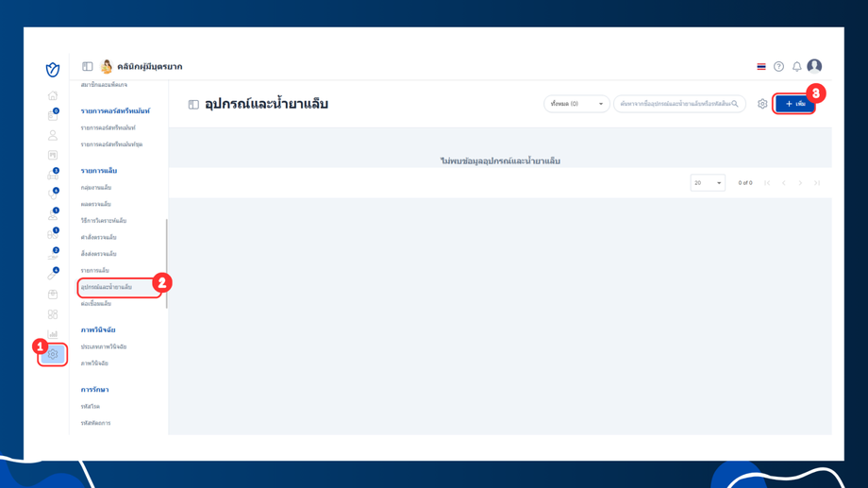Click the blue + เพิ่ม add button
The width and height of the screenshot is (868, 488).
pyautogui.click(x=794, y=104)
